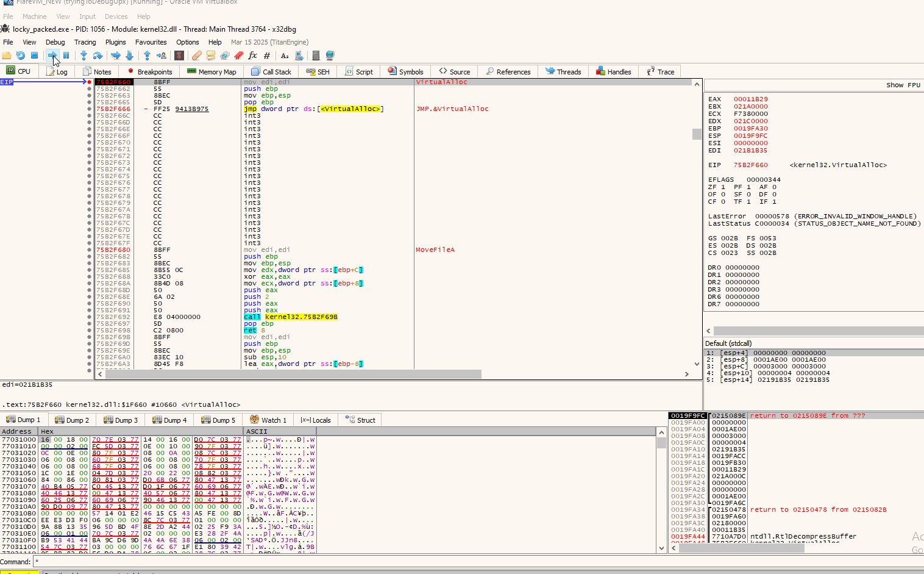Open the Handles tab
The height and width of the screenshot is (574, 924).
614,71
